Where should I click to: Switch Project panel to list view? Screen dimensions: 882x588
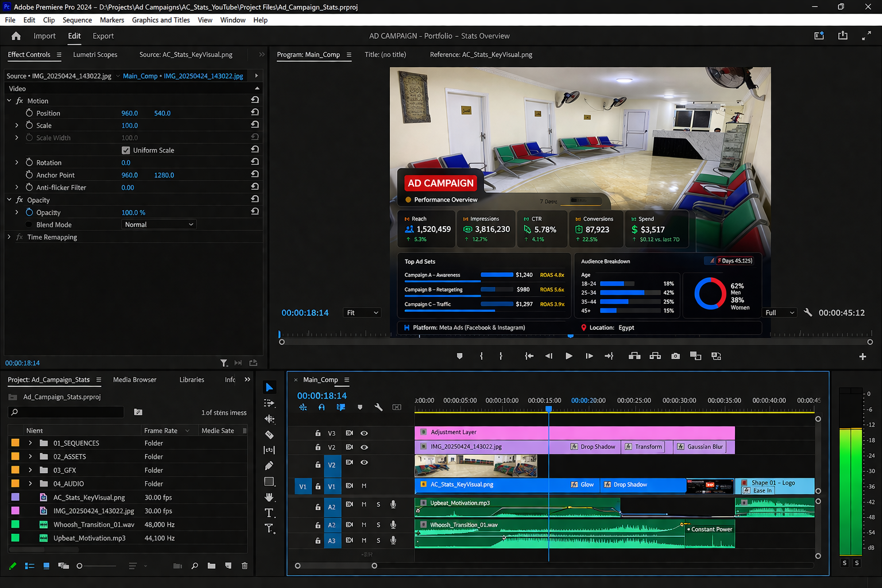click(x=30, y=566)
